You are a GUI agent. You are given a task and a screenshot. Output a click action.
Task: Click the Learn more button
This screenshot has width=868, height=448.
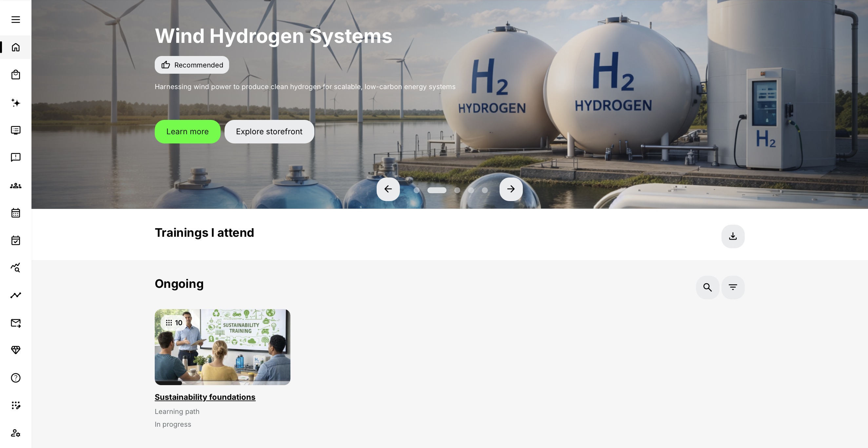(x=187, y=132)
